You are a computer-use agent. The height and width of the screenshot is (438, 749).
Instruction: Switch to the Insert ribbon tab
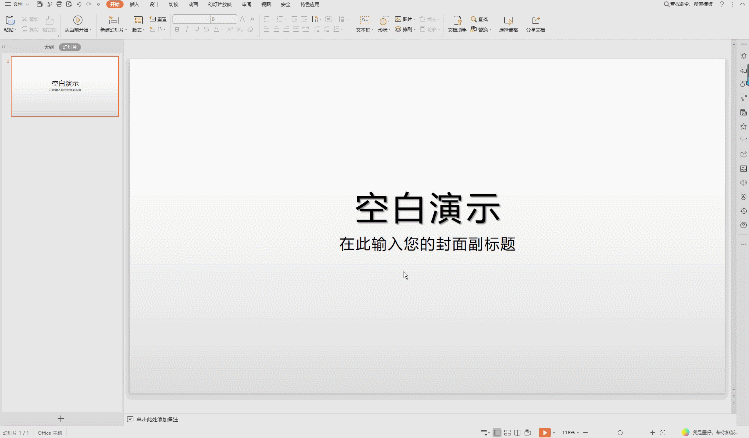coord(135,5)
